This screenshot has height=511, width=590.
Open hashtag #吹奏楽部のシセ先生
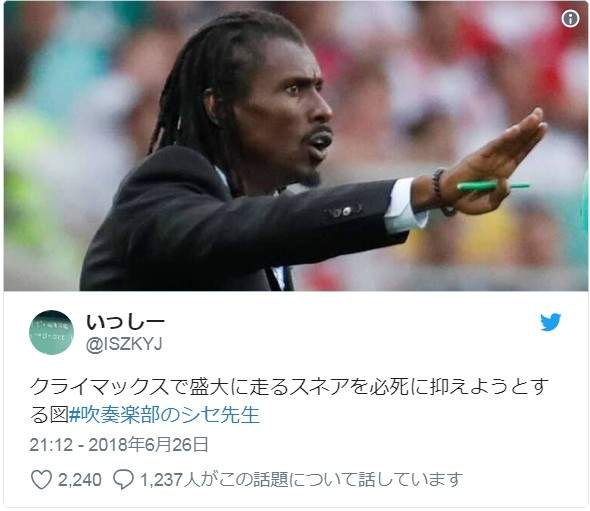point(165,415)
